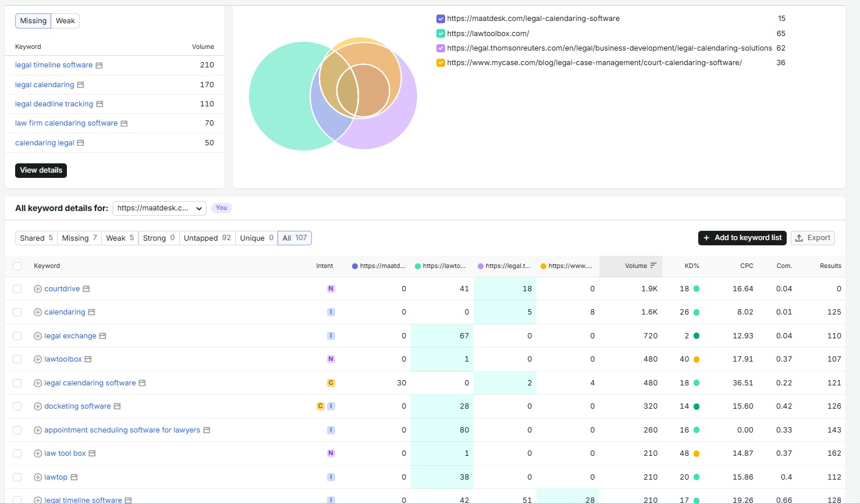The height and width of the screenshot is (504, 860).
Task: Click plus icon beside docketing software
Action: click(38, 406)
